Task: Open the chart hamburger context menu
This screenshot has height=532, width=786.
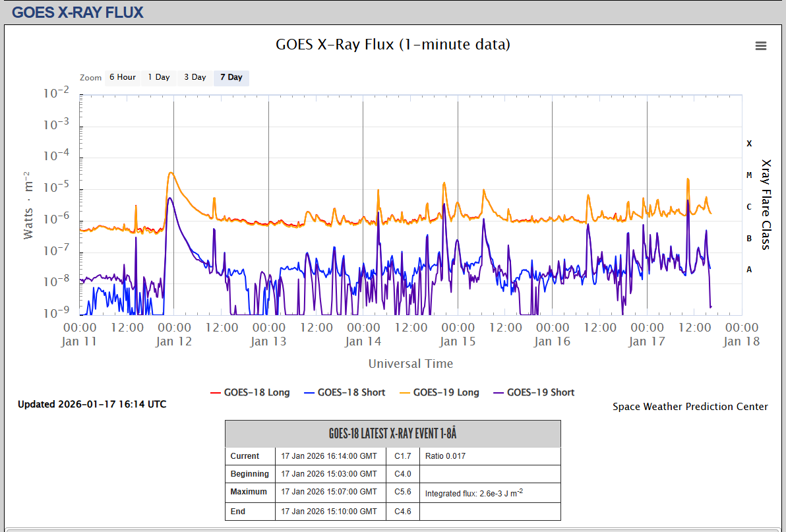Action: [760, 45]
